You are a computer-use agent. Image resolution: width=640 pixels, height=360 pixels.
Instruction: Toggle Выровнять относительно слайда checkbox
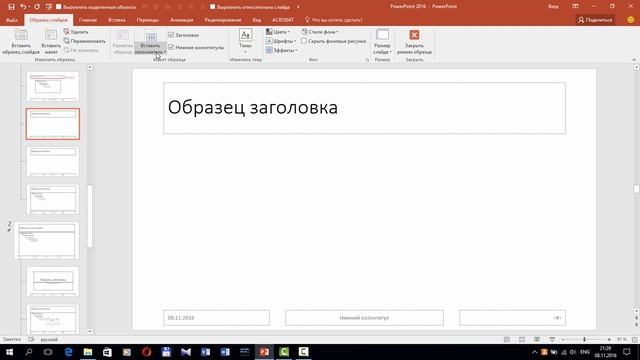coord(212,7)
